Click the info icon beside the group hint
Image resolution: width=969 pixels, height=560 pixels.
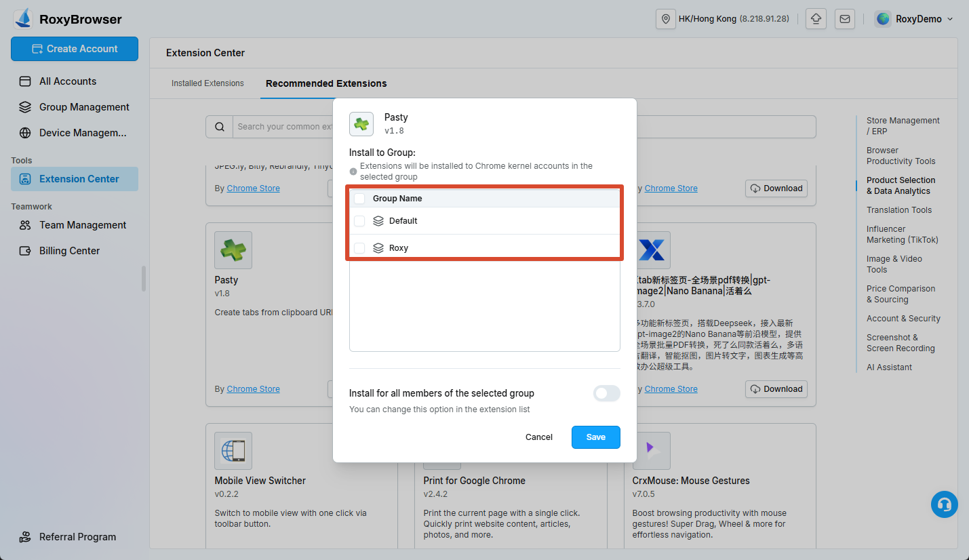(353, 172)
